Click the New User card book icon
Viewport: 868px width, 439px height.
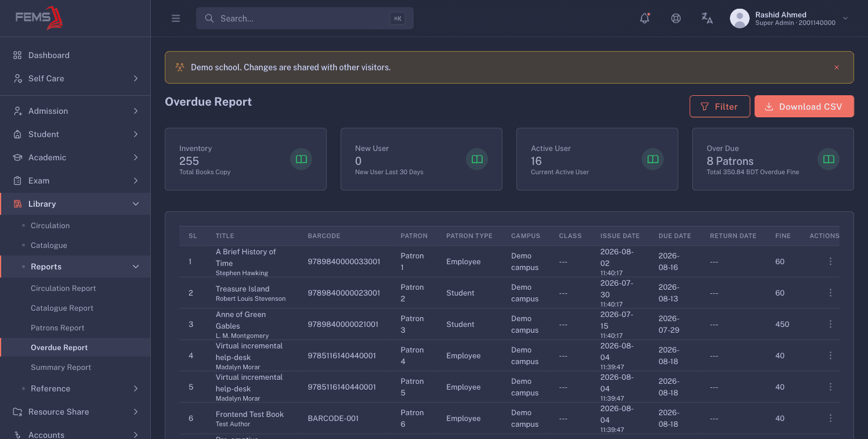(477, 159)
